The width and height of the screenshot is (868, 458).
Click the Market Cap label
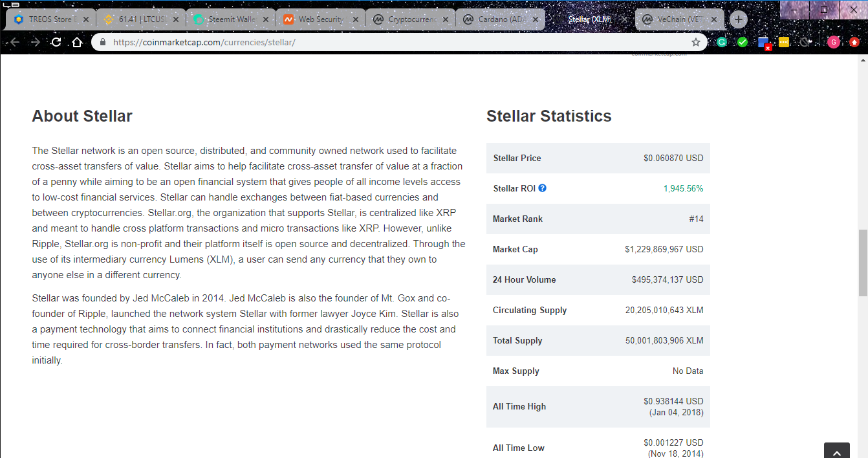point(515,249)
